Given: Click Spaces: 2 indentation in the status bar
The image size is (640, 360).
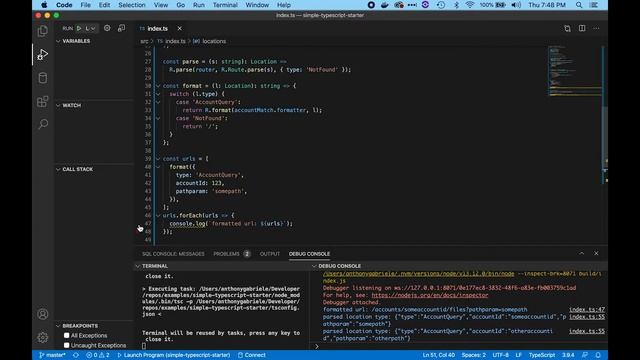Looking at the screenshot, I should pos(473,355).
